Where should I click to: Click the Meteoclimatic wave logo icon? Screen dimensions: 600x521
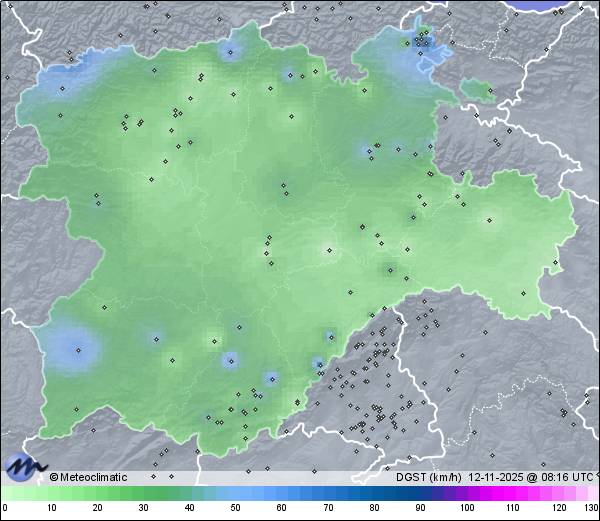(x=24, y=466)
